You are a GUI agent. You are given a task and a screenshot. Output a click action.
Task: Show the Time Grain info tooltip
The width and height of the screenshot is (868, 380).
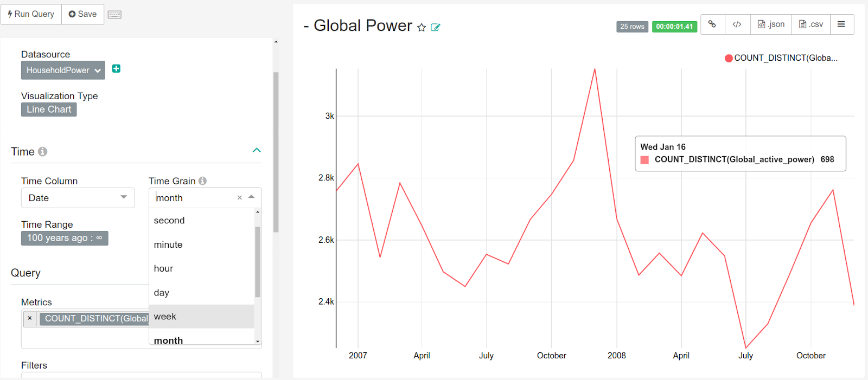pos(202,181)
